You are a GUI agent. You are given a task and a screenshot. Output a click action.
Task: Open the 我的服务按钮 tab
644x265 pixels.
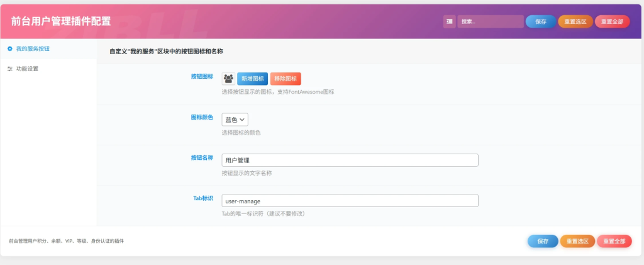pos(48,49)
